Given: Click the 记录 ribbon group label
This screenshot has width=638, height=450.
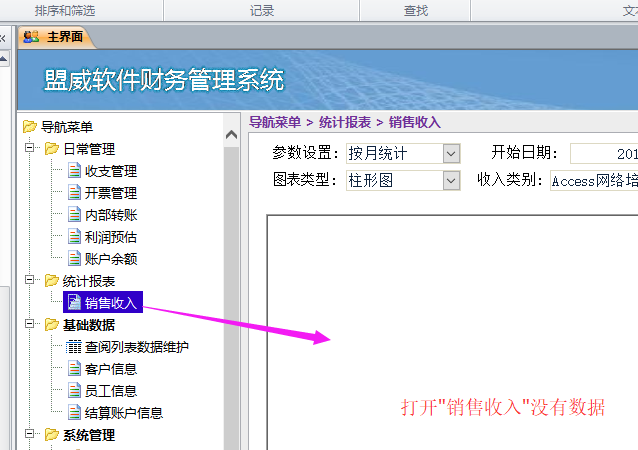Looking at the screenshot, I should (262, 11).
